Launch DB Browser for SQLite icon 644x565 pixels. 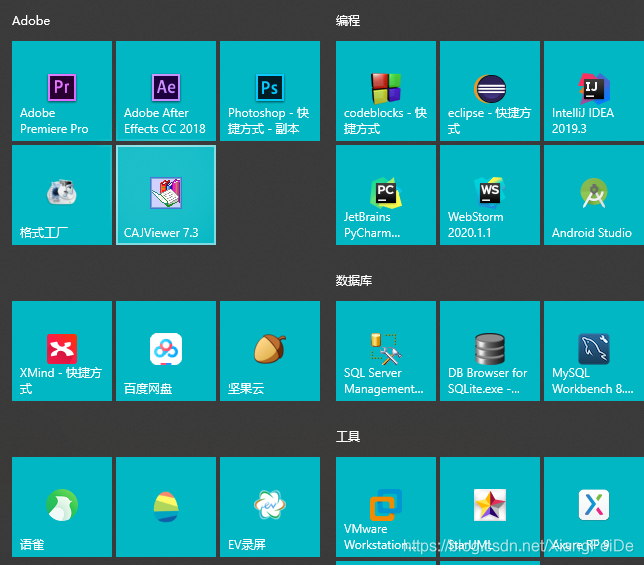pyautogui.click(x=490, y=349)
